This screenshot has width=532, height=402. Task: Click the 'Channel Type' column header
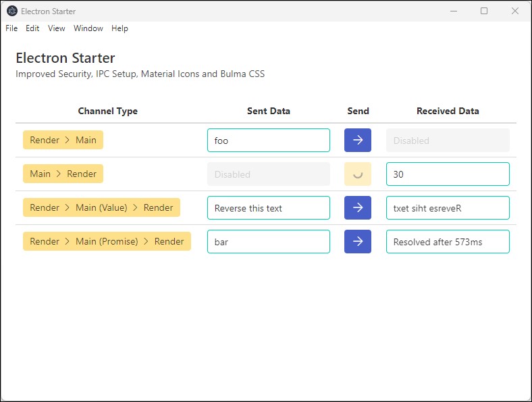pos(108,111)
